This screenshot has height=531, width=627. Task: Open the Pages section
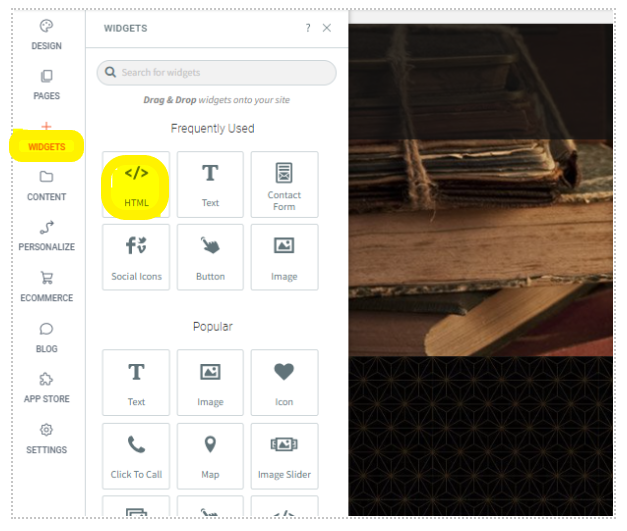pyautogui.click(x=46, y=85)
